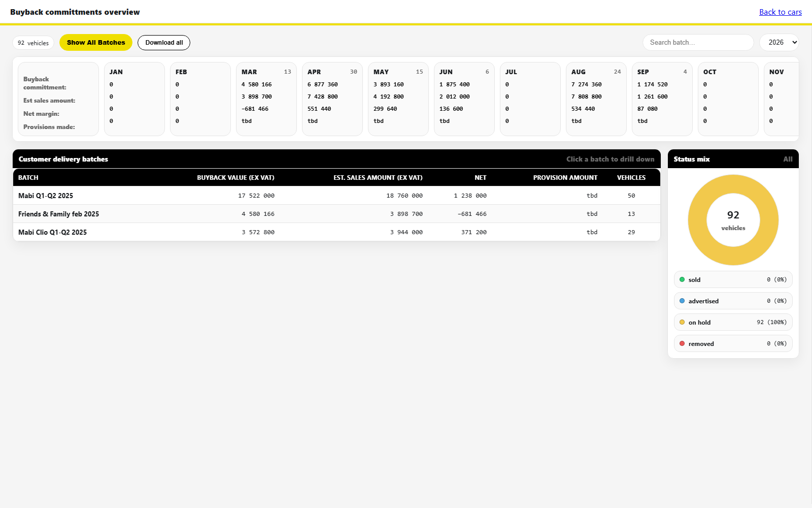Click the All label in Status mix
812x508 pixels.
788,159
